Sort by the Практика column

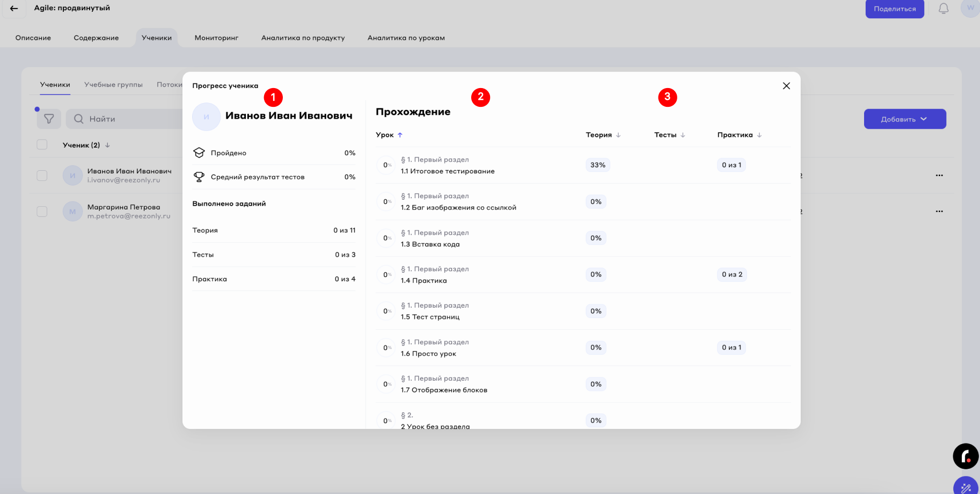pyautogui.click(x=739, y=135)
